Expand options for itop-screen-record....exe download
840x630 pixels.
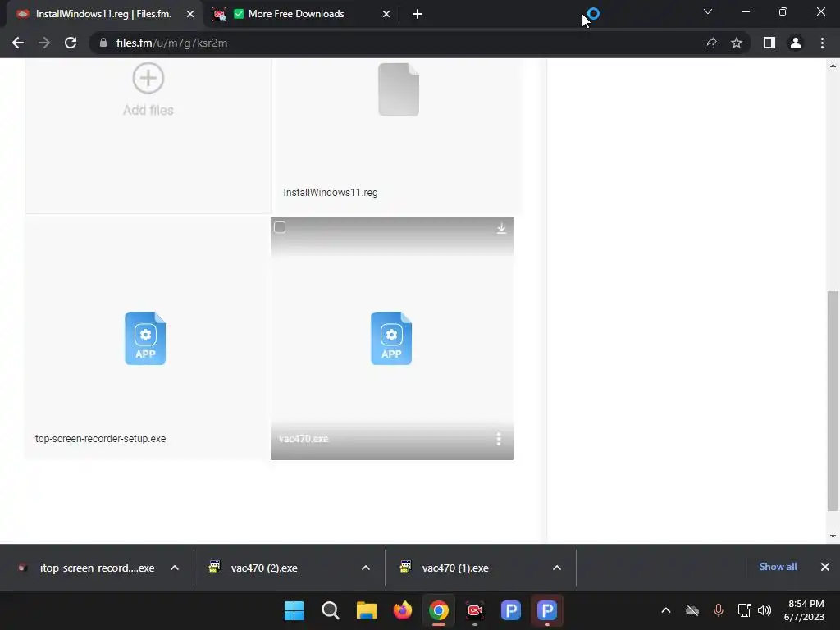click(175, 568)
